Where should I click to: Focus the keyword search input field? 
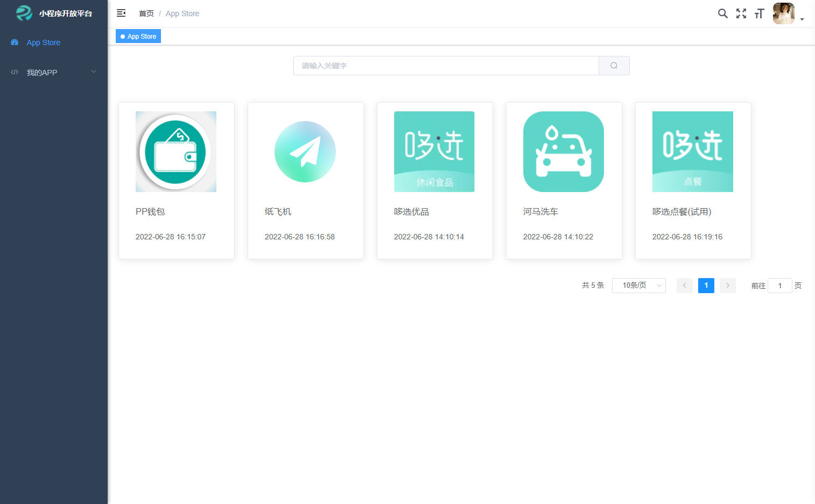[446, 66]
